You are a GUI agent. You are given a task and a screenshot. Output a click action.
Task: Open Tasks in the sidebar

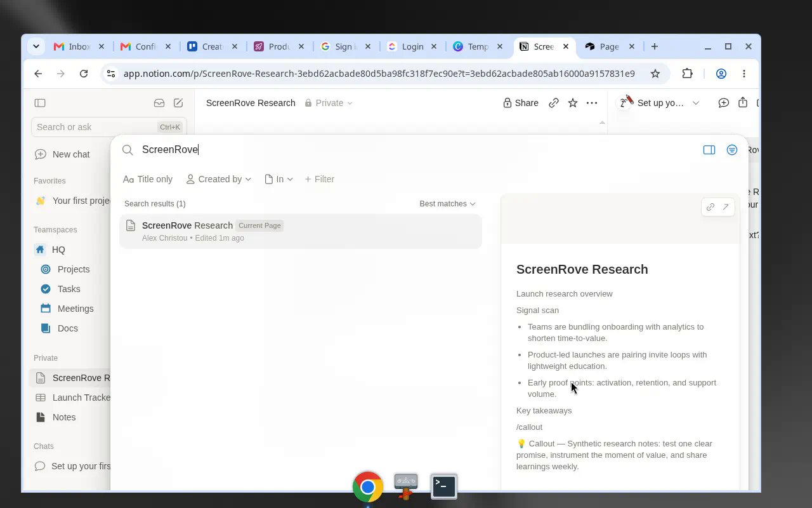coord(69,289)
